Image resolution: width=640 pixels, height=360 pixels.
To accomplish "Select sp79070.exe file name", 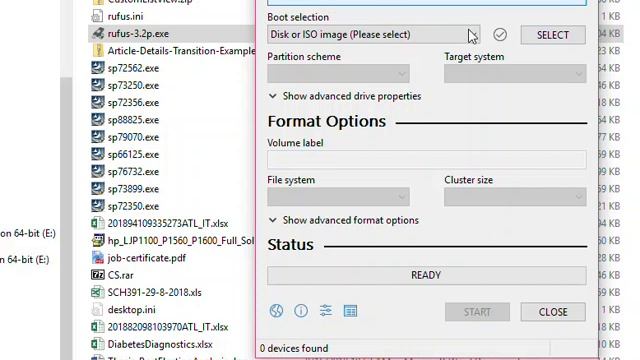I will pos(133,137).
